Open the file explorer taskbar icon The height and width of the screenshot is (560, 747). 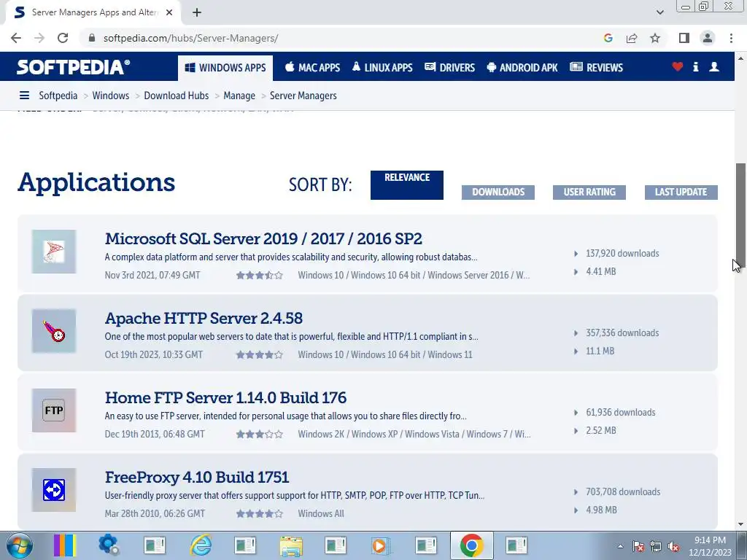tap(291, 545)
